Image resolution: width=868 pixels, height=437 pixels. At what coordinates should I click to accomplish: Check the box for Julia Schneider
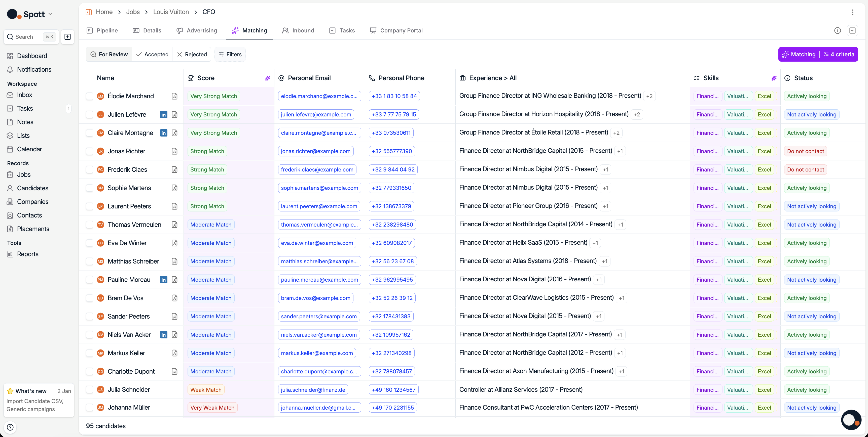[x=89, y=389]
